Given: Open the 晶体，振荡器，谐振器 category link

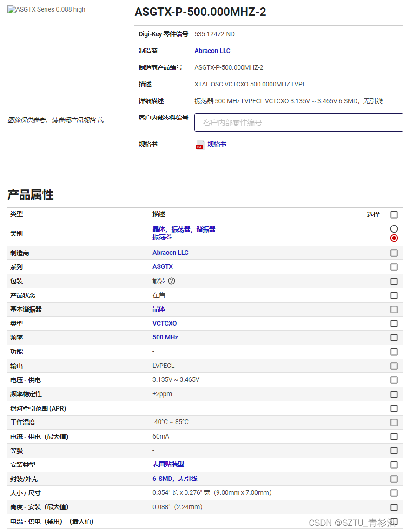Looking at the screenshot, I should (x=184, y=229).
